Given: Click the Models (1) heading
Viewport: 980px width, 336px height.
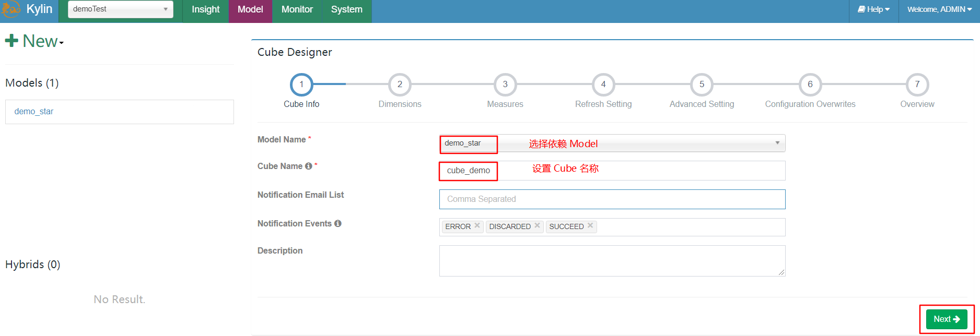Looking at the screenshot, I should [32, 83].
